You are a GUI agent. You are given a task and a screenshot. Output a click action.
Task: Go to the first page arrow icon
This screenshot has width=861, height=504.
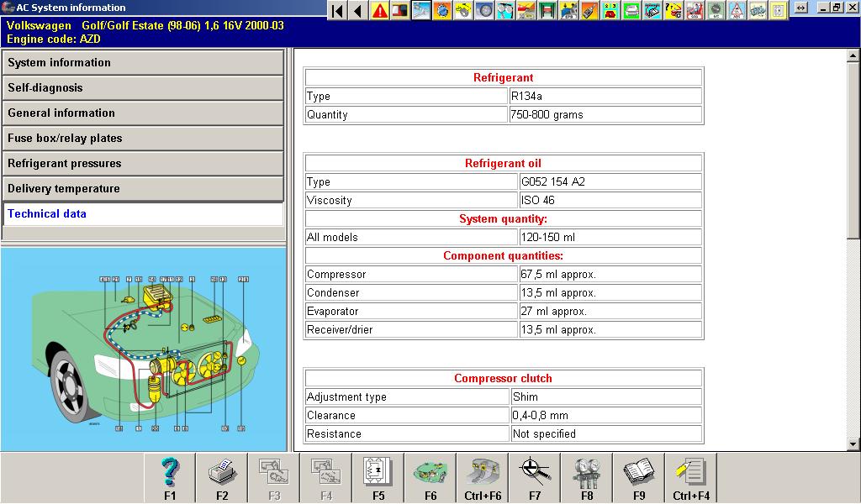coord(338,10)
